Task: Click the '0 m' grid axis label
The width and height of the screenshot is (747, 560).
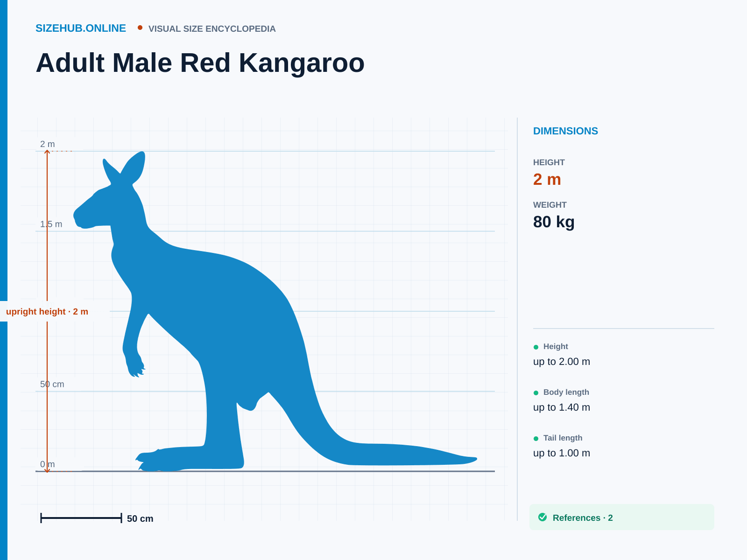Action: tap(48, 464)
